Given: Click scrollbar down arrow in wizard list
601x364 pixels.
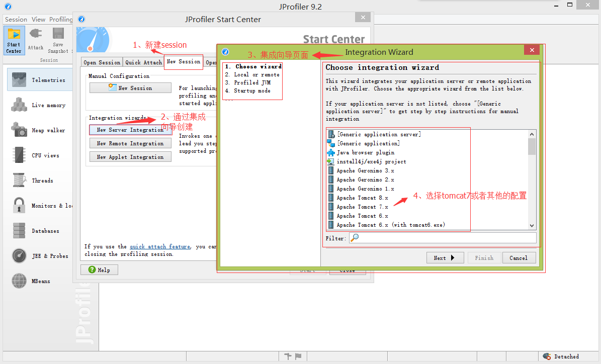Looking at the screenshot, I should point(532,226).
